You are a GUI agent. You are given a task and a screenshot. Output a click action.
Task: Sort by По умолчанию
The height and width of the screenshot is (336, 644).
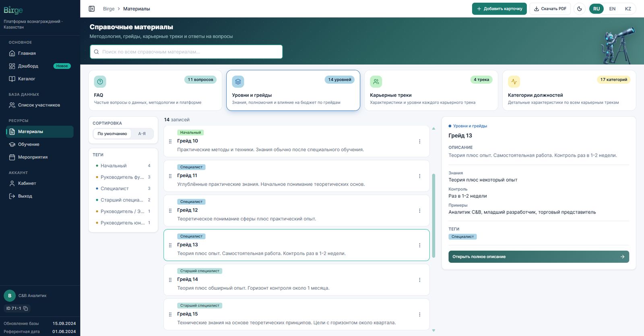pos(112,134)
